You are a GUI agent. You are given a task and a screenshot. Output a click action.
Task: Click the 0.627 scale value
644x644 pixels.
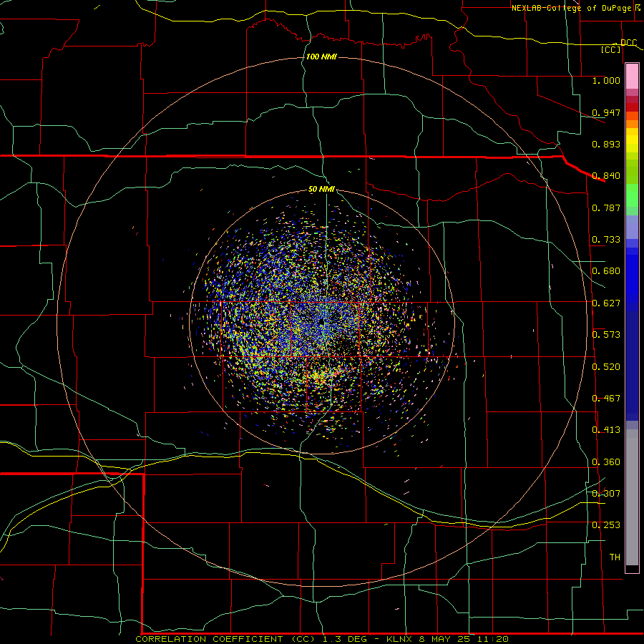(x=606, y=303)
